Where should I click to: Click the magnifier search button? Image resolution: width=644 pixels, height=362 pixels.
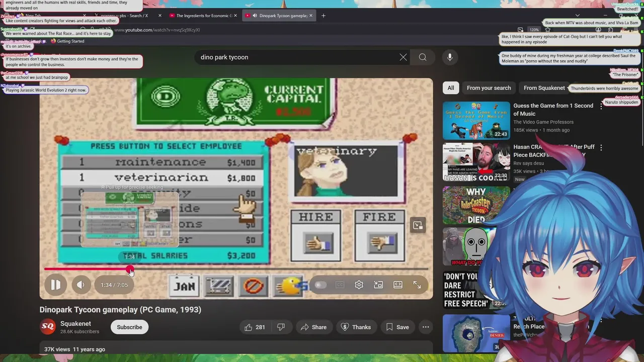(423, 57)
